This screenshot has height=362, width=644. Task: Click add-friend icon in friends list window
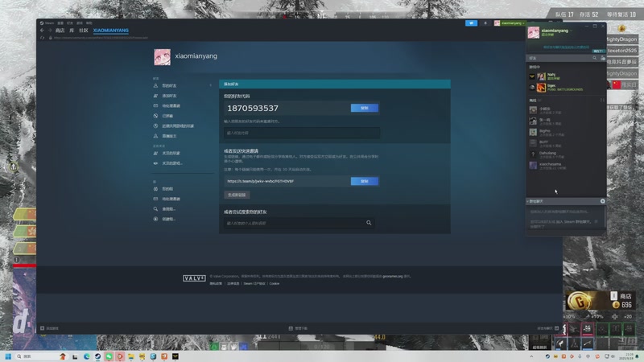point(602,58)
